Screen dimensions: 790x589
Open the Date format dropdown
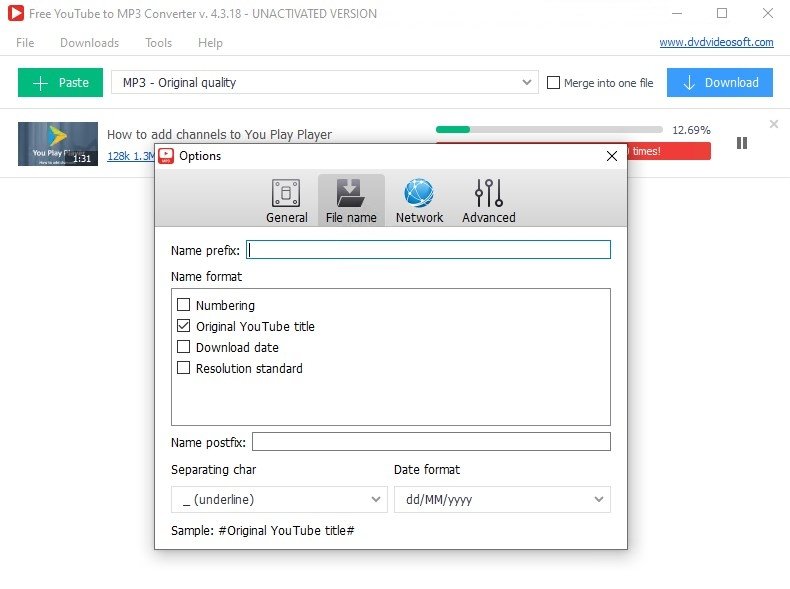[x=501, y=499]
